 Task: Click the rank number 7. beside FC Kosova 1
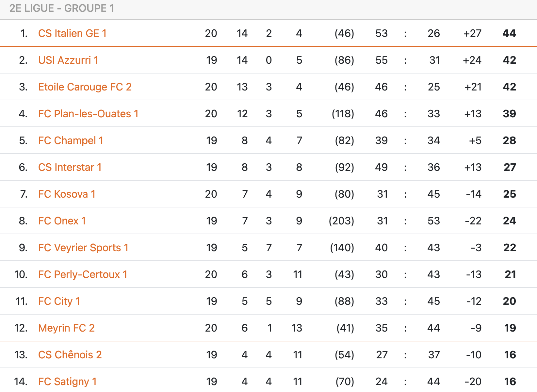[x=24, y=194]
